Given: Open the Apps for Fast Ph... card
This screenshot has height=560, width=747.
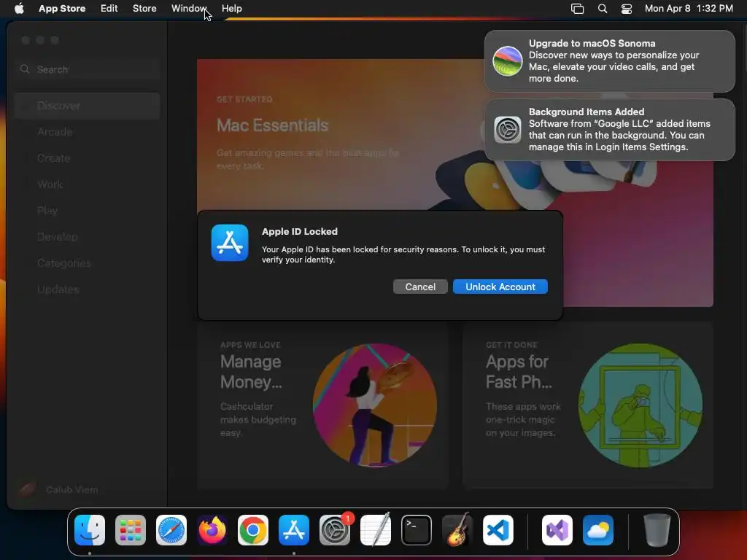Looking at the screenshot, I should [x=588, y=405].
